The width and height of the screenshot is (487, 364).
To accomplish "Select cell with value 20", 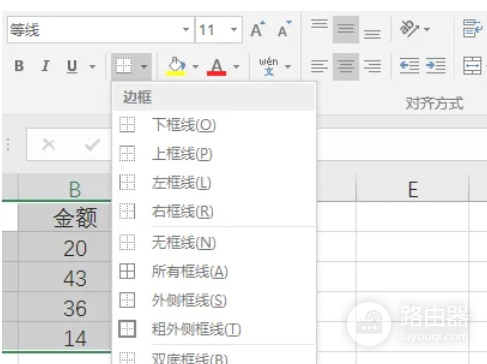I will click(65, 247).
